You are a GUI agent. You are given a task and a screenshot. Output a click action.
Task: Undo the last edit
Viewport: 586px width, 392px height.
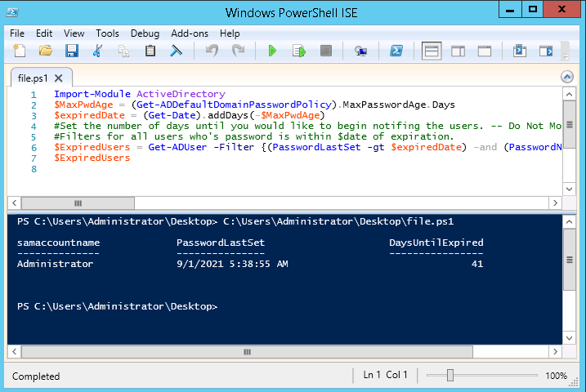(x=212, y=51)
